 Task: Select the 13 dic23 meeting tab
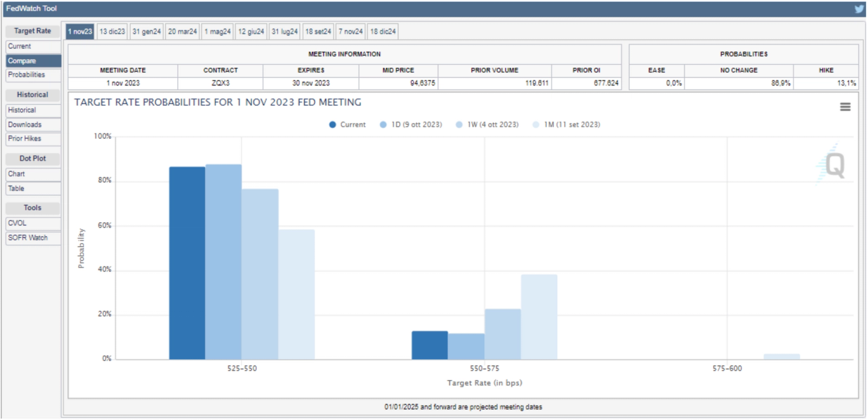[x=112, y=32]
